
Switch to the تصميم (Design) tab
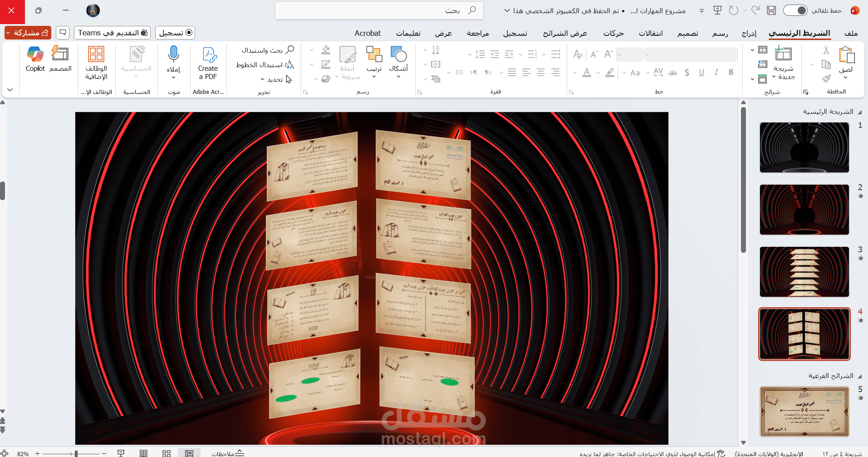click(687, 33)
